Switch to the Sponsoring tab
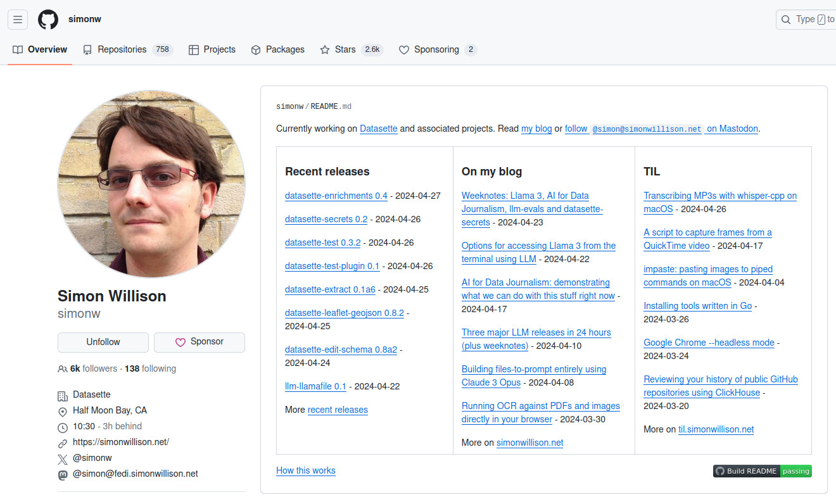836x504 pixels. pyautogui.click(x=438, y=49)
